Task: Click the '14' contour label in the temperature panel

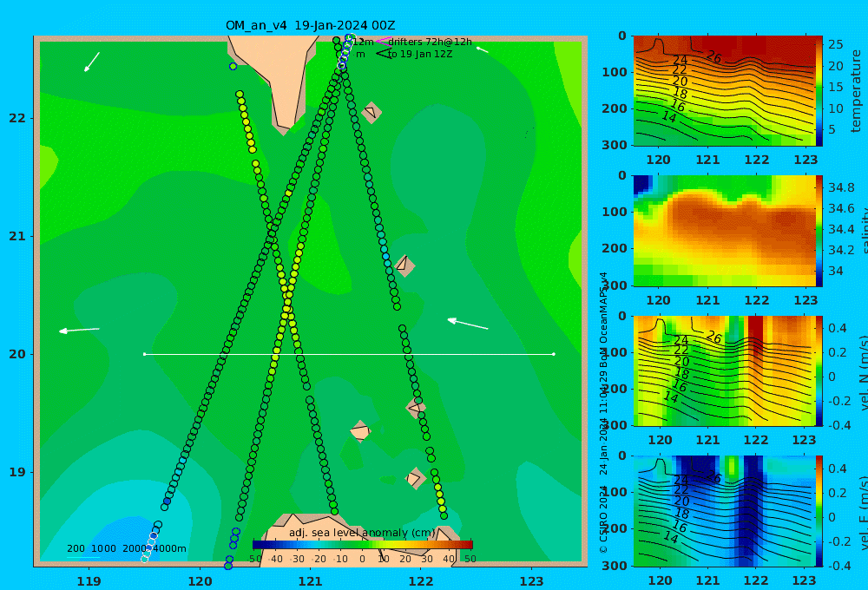Action: pyautogui.click(x=669, y=116)
